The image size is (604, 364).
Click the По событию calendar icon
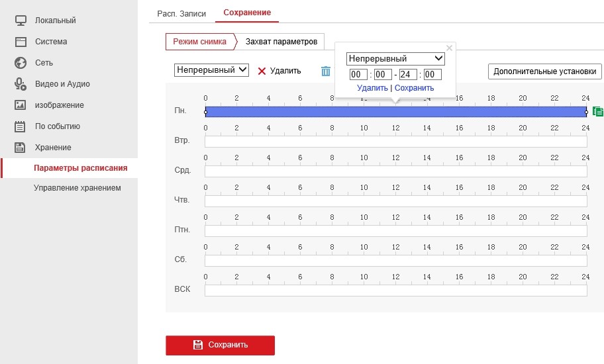coord(21,126)
